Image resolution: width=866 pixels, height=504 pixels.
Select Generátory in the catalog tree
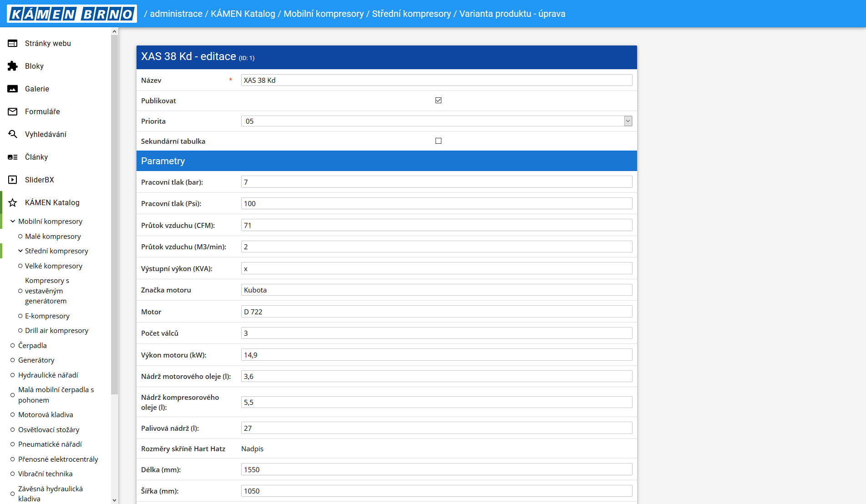click(x=36, y=360)
